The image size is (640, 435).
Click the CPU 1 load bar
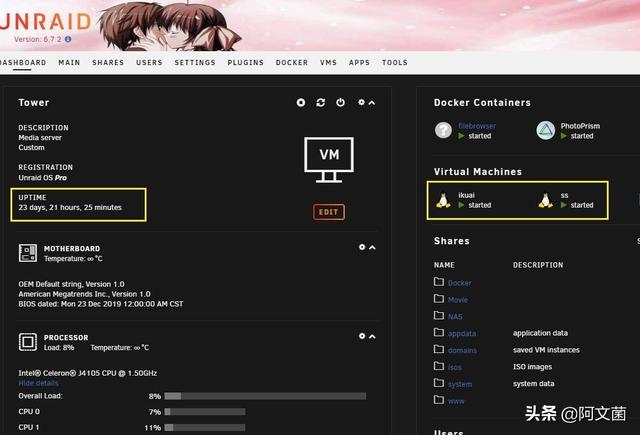(205, 428)
